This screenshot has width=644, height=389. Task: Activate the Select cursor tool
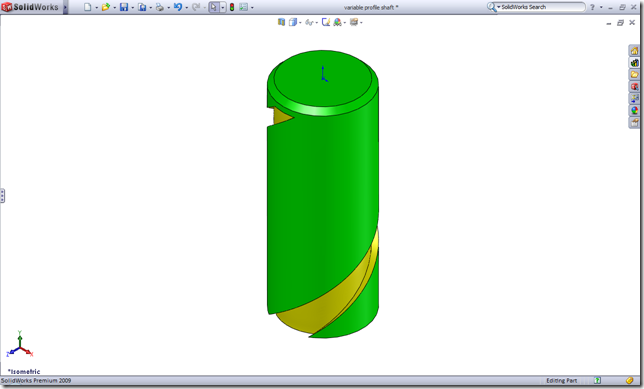(x=214, y=7)
